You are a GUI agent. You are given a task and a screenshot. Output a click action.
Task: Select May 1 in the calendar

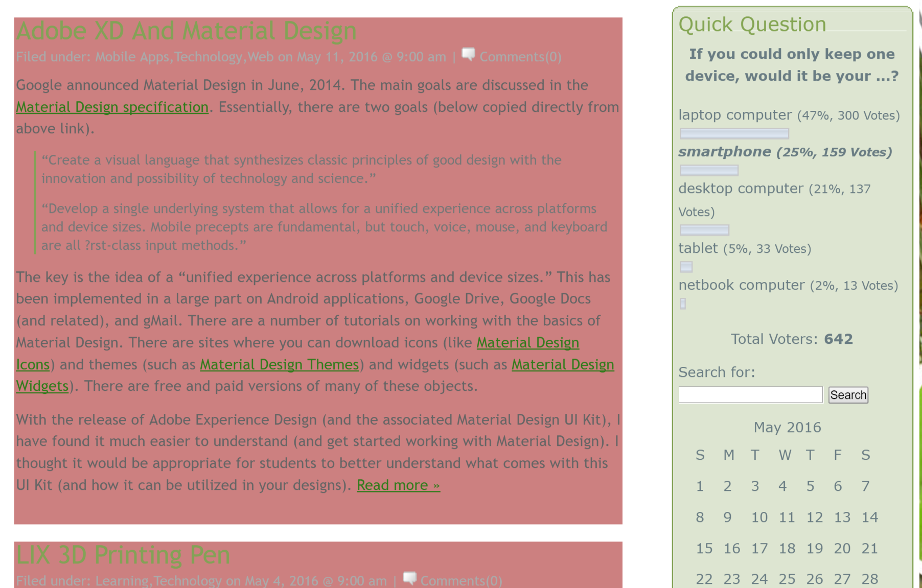[x=700, y=486]
